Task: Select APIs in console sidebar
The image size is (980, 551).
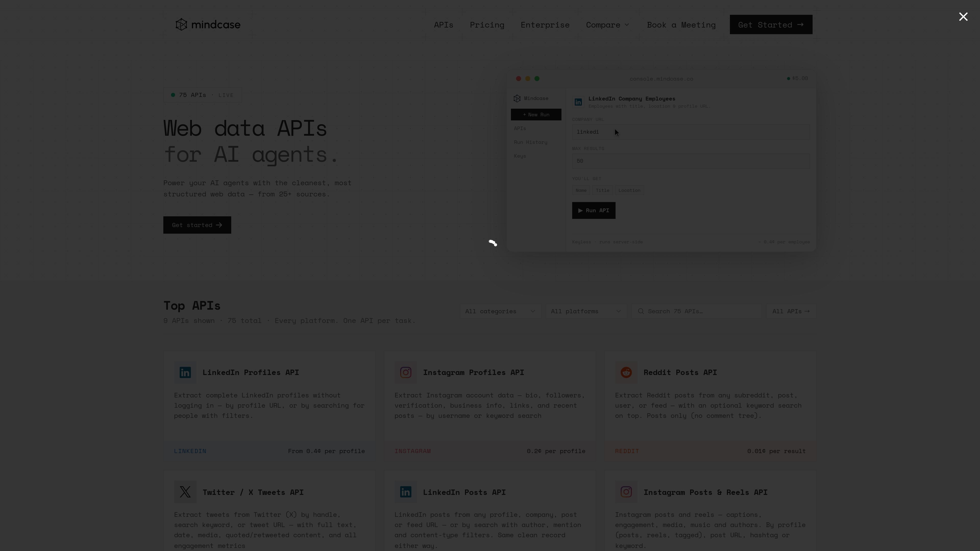Action: (x=520, y=129)
